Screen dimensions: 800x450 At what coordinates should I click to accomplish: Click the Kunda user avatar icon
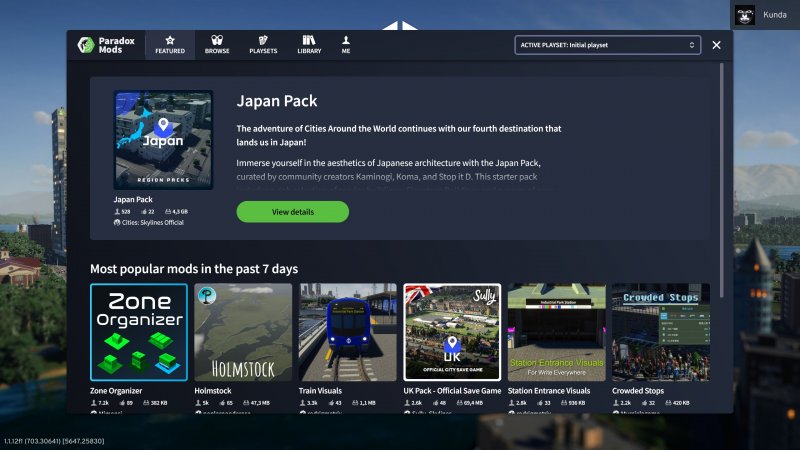pos(745,15)
